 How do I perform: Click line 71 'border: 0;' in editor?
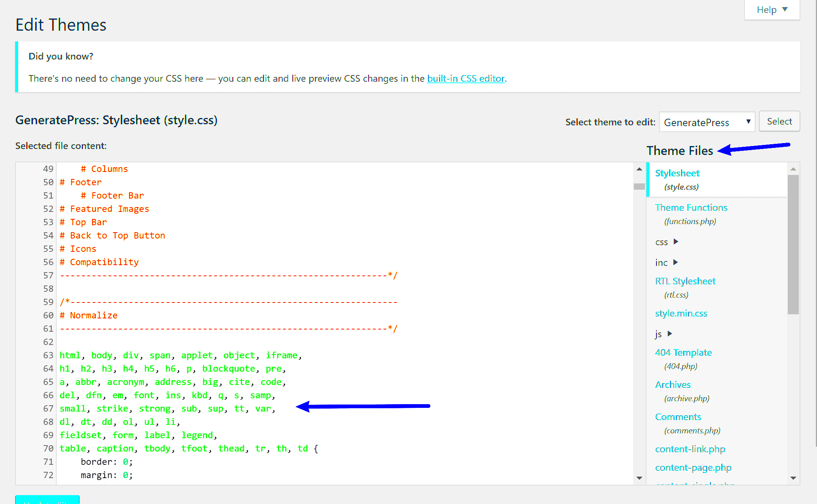click(x=107, y=461)
